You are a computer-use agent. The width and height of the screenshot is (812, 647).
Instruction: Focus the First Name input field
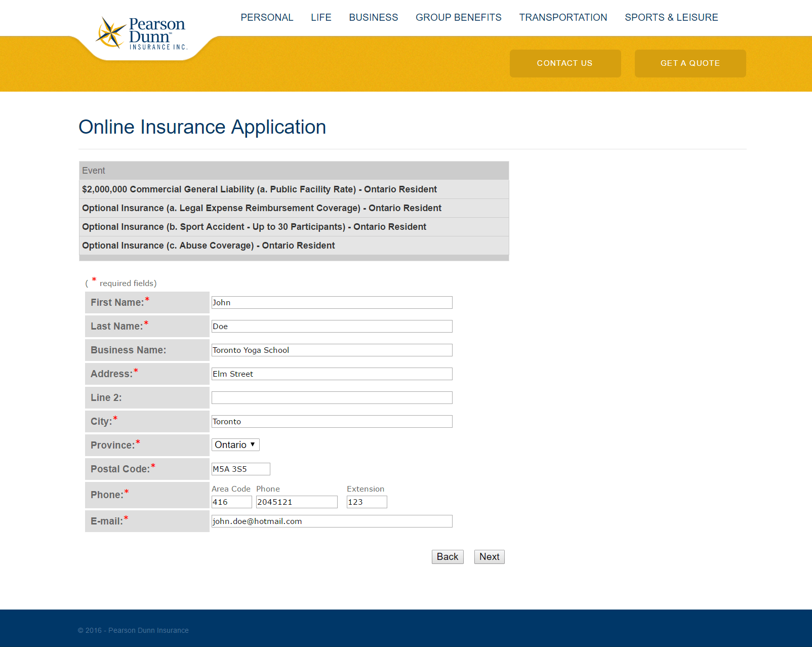tap(332, 303)
